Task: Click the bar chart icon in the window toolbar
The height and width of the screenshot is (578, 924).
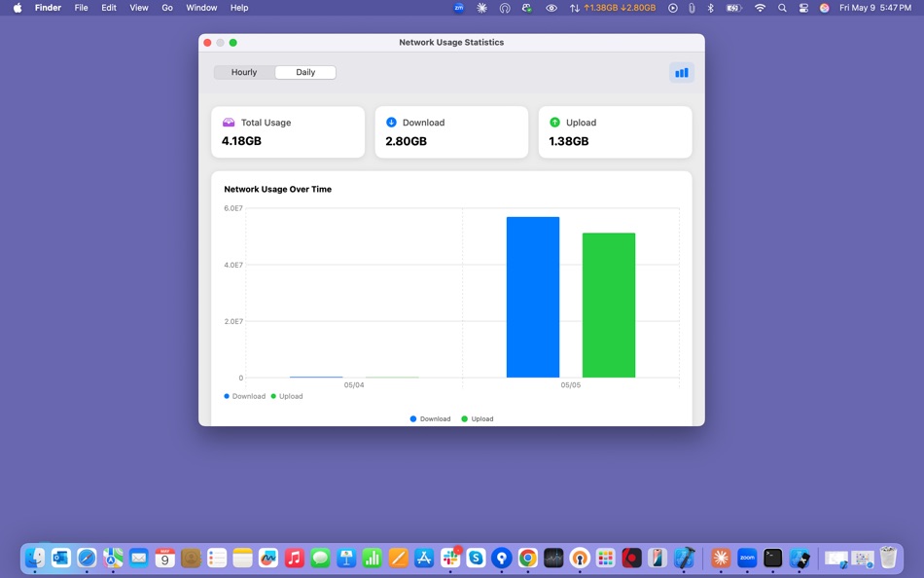Action: [681, 72]
